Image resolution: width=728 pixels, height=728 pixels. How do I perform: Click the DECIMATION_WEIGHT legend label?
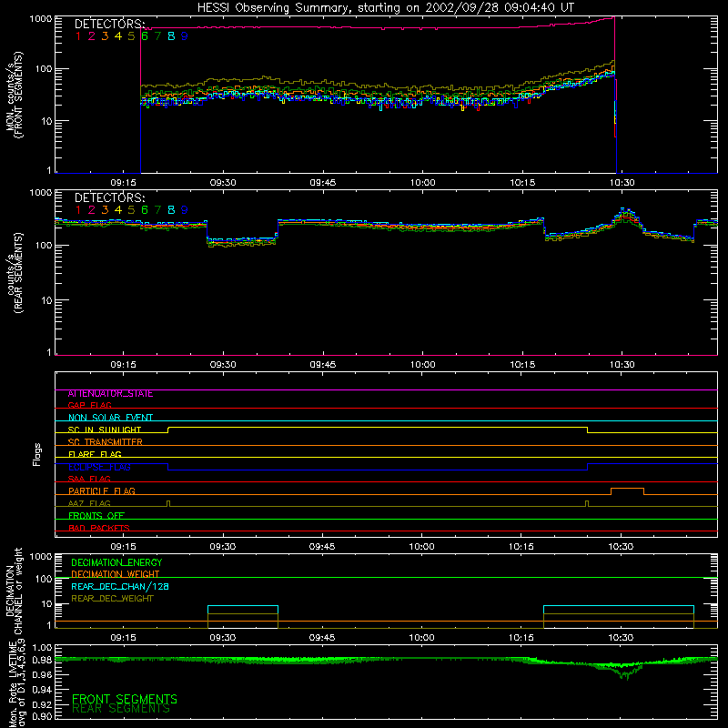[x=116, y=574]
